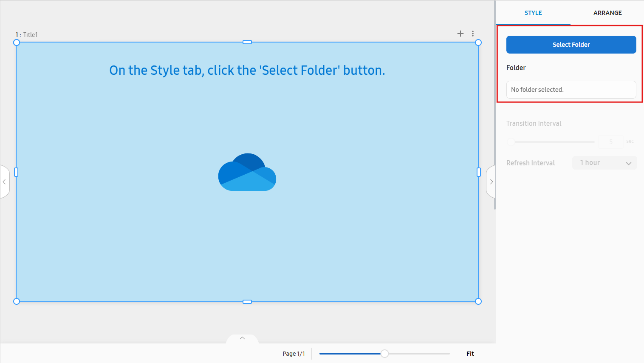
Task: Click the plus icon above the canvas
Action: tap(460, 34)
